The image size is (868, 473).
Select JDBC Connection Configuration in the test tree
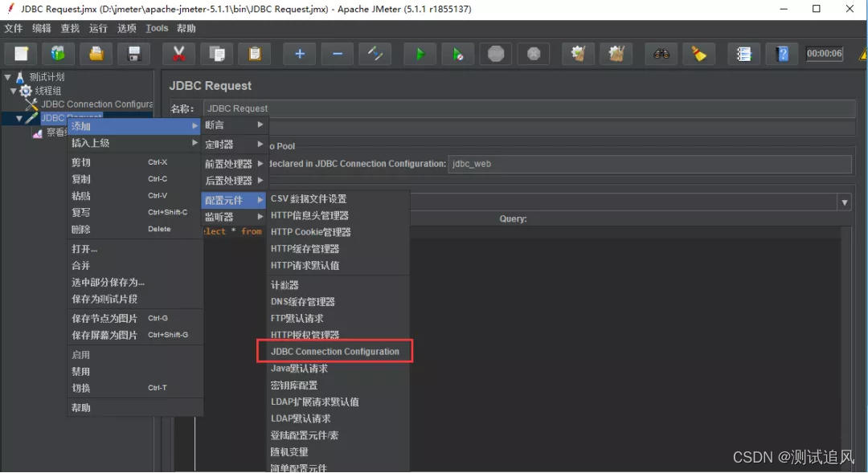click(97, 104)
